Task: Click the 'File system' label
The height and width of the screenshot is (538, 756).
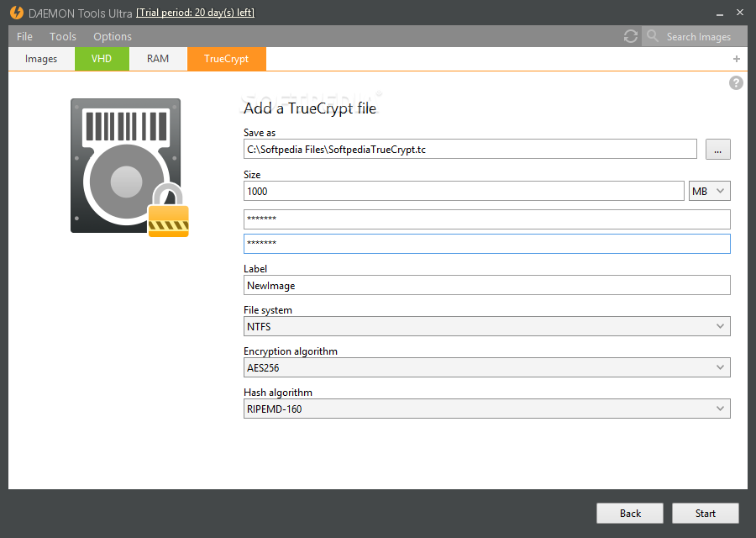Action: point(268,310)
